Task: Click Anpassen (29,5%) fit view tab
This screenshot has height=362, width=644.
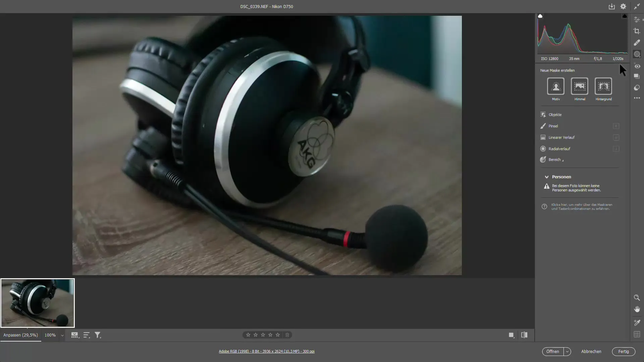Action: tap(20, 335)
